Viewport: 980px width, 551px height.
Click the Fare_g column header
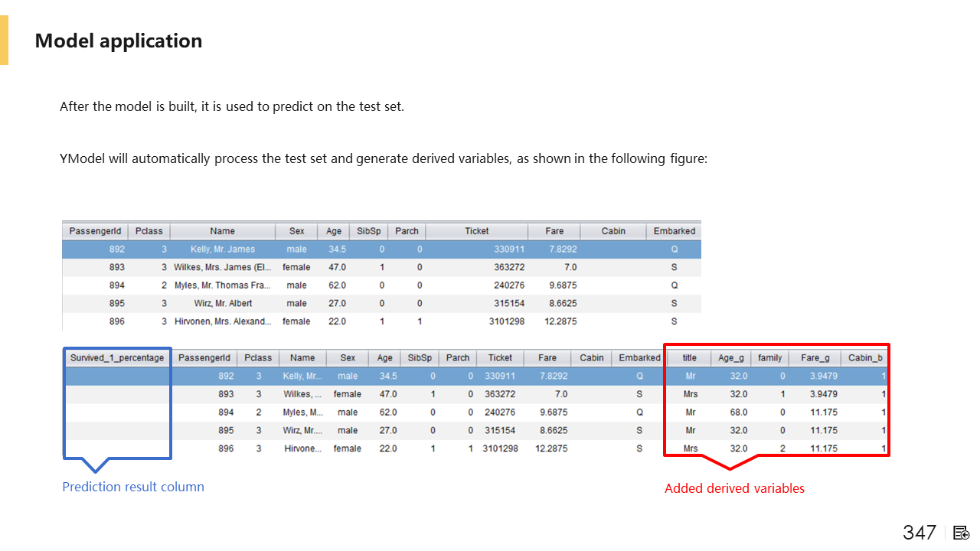click(815, 357)
